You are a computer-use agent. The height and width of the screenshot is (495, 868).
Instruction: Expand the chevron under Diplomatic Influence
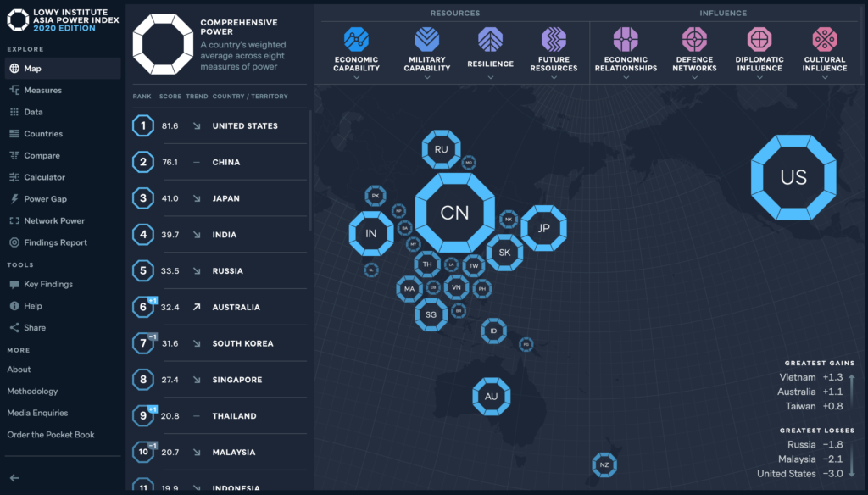point(759,77)
